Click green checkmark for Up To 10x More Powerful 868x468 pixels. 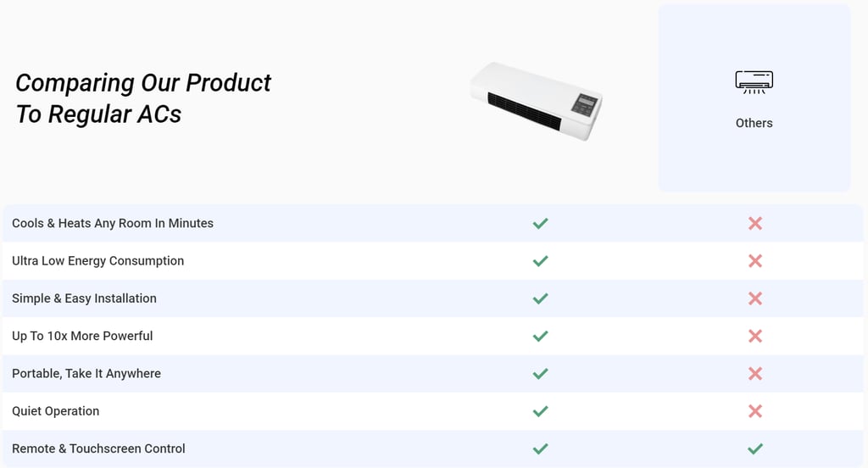(540, 336)
